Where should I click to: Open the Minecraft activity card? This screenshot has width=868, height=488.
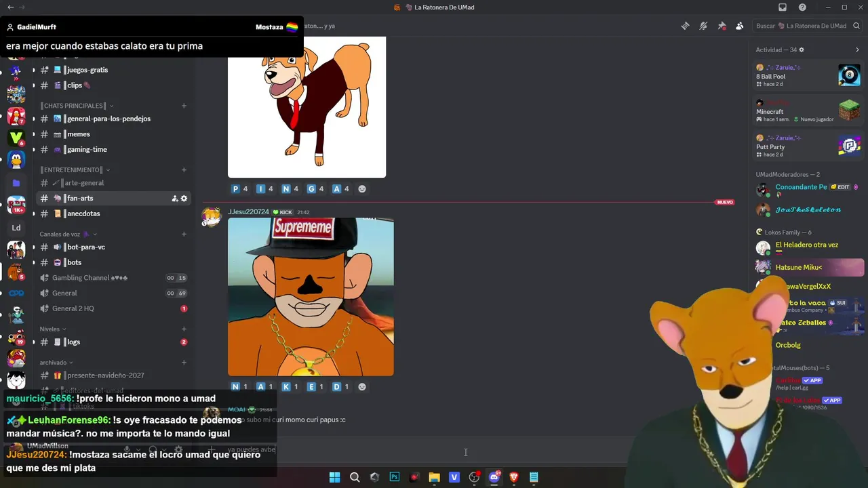click(x=808, y=110)
